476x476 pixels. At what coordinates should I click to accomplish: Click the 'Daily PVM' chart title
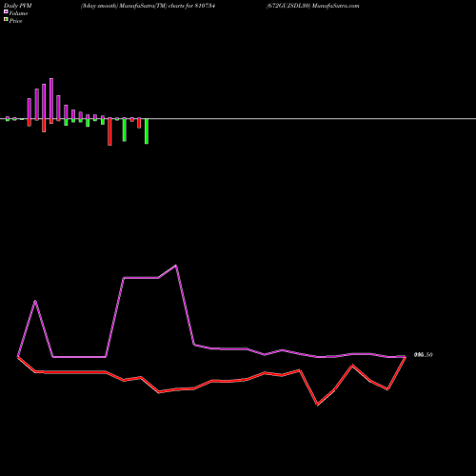coord(18,6)
